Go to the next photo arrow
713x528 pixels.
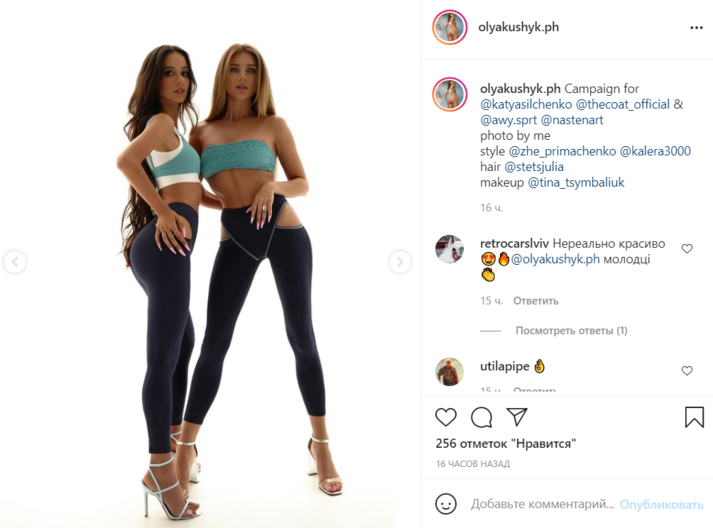400,262
